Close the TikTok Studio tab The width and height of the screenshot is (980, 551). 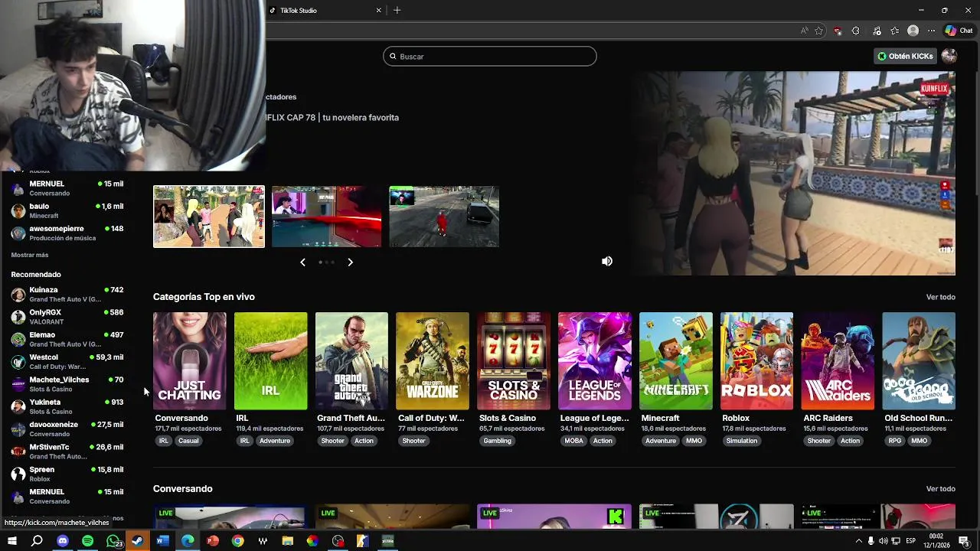coord(378,10)
